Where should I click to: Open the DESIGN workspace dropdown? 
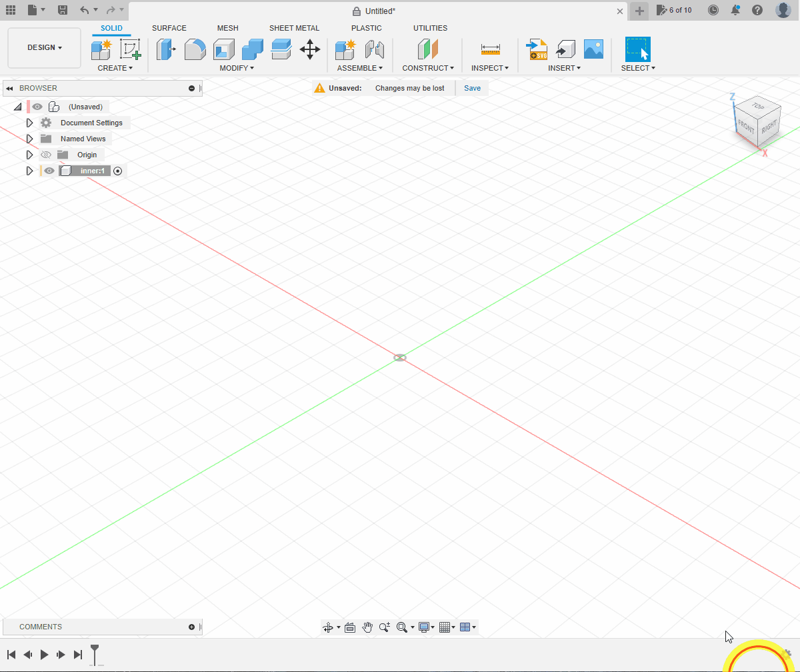pyautogui.click(x=44, y=48)
